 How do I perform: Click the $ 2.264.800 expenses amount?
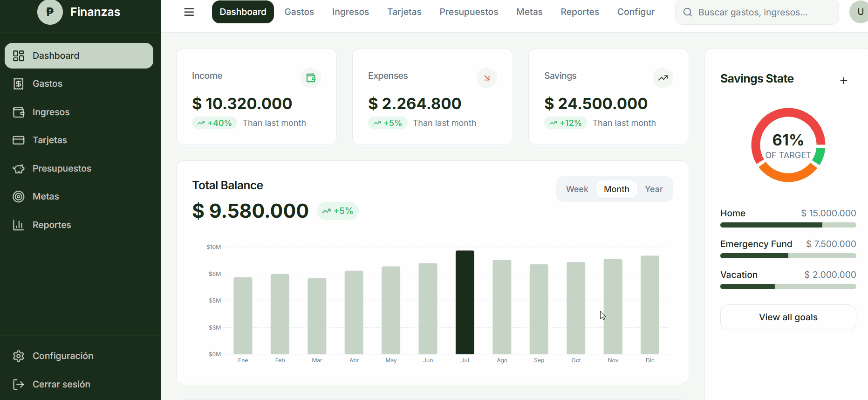coord(415,103)
